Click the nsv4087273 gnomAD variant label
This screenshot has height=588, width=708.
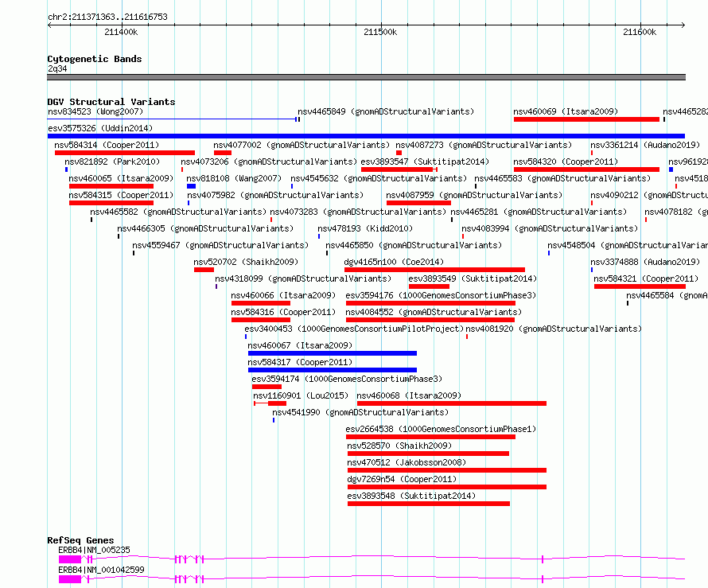[x=484, y=145]
